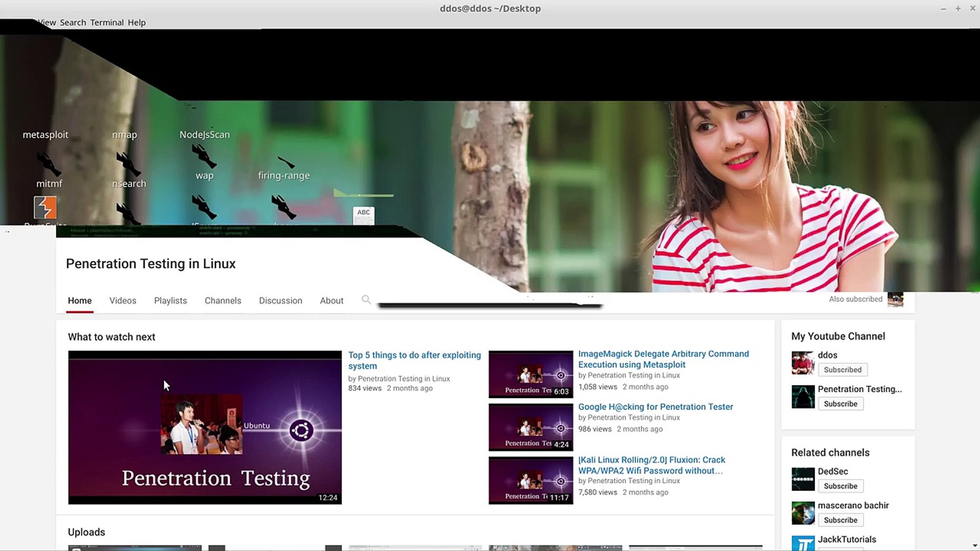Open the ABC document desktop icon

click(363, 216)
